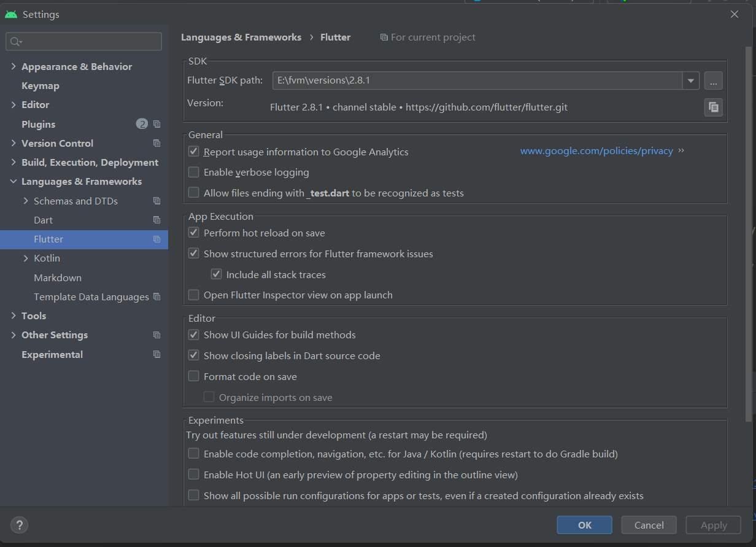This screenshot has width=756, height=547.
Task: Open the Flutter SDK path dropdown arrow
Action: click(x=691, y=80)
